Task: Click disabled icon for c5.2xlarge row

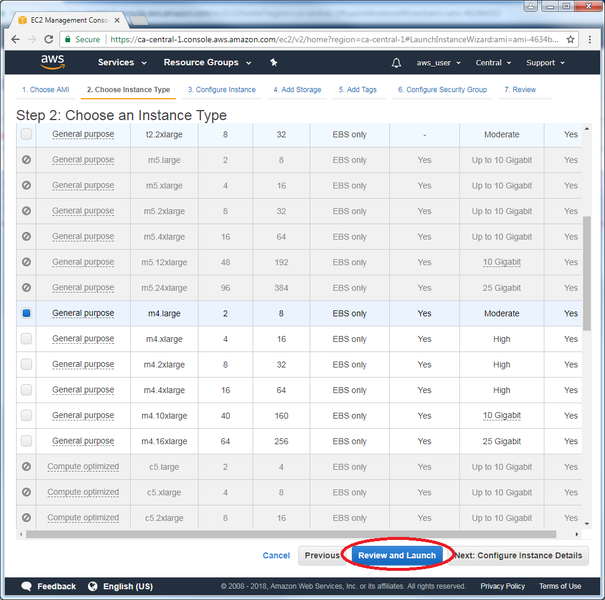Action: 26,517
